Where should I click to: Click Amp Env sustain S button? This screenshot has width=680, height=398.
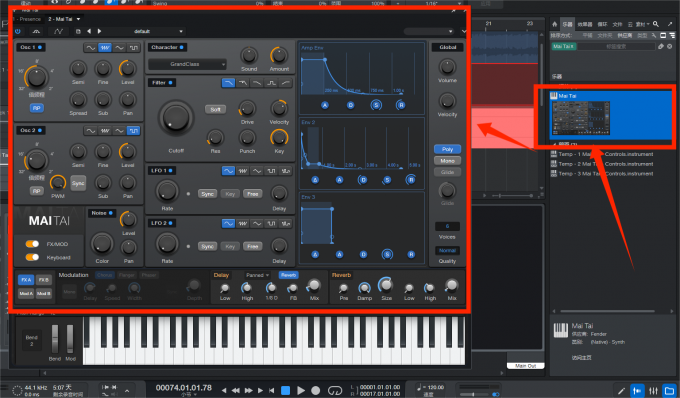click(376, 105)
